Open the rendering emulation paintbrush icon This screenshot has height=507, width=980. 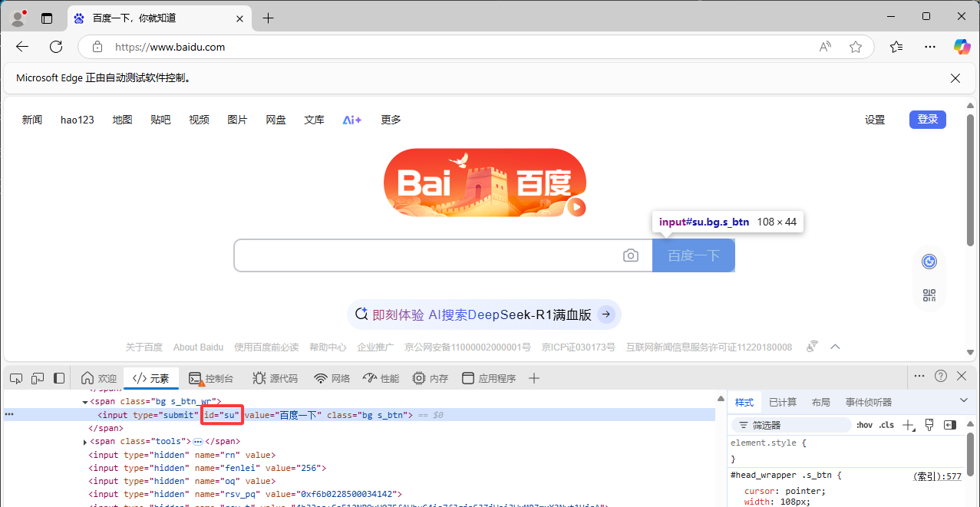point(929,425)
